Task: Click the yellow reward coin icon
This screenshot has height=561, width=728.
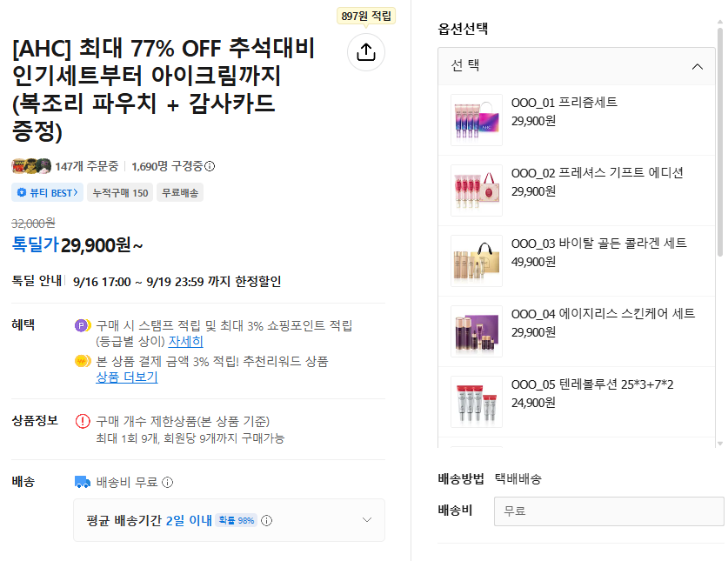Action: tap(83, 361)
